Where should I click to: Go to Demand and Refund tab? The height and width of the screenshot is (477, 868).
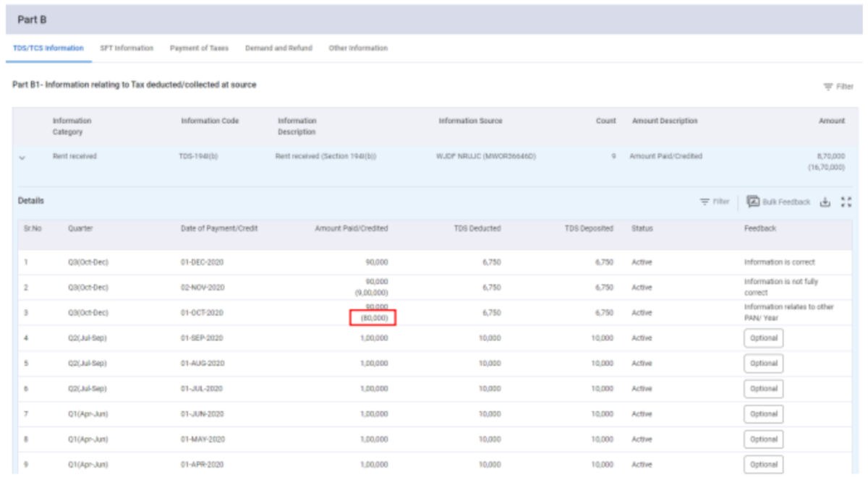[x=278, y=48]
